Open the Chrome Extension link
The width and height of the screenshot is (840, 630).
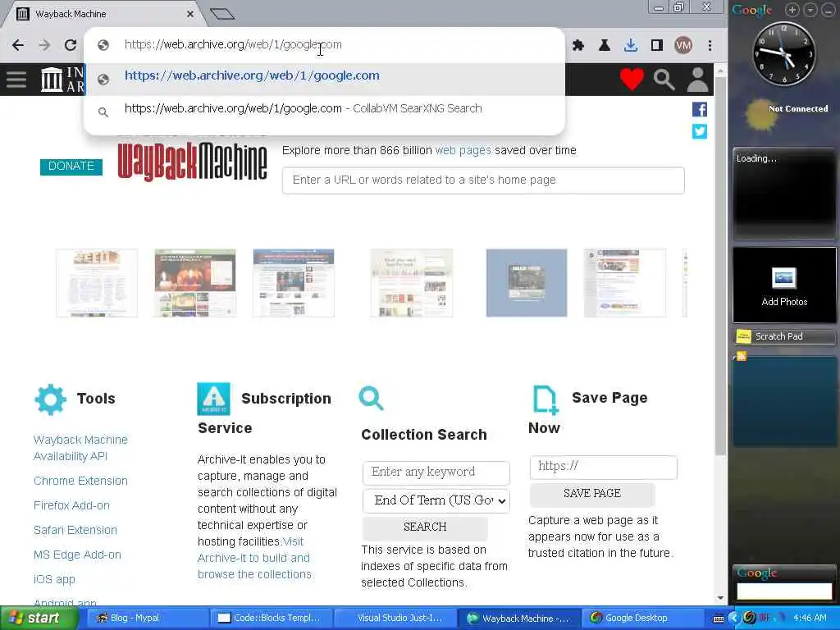click(80, 481)
